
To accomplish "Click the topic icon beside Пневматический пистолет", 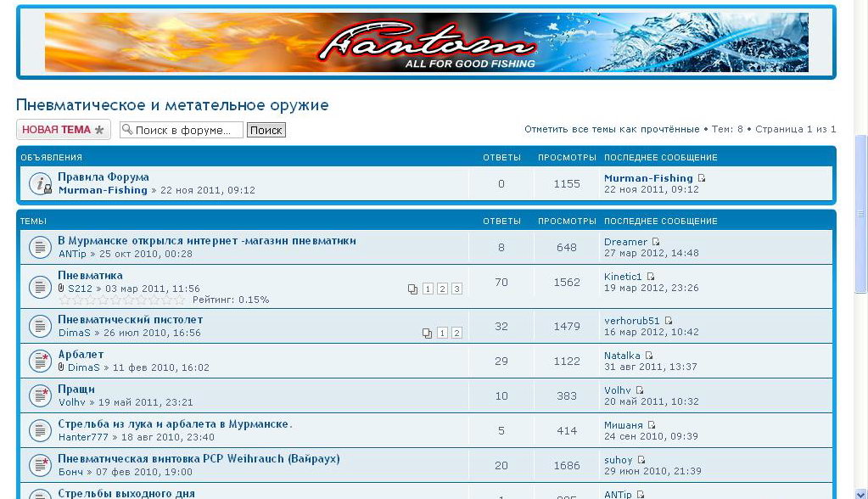I will [x=40, y=326].
